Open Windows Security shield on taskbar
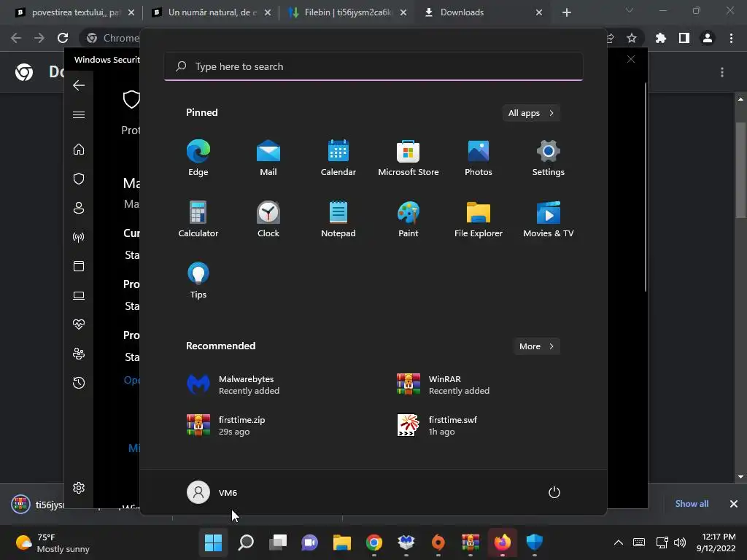This screenshot has width=747, height=560. click(x=534, y=542)
